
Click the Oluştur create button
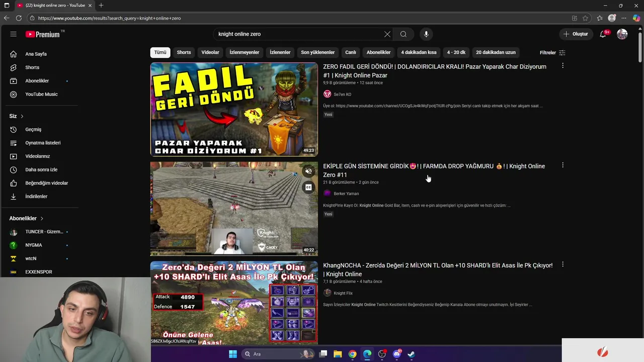coord(576,34)
